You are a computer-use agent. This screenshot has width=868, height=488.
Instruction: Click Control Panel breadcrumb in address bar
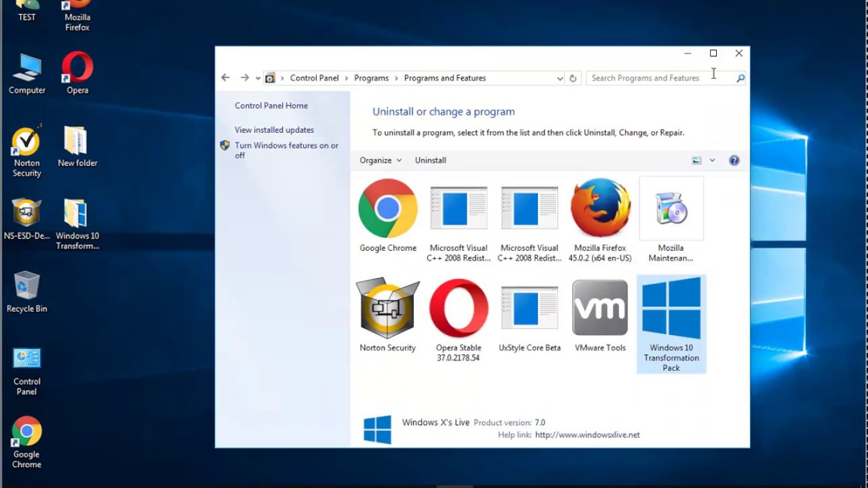click(x=314, y=78)
